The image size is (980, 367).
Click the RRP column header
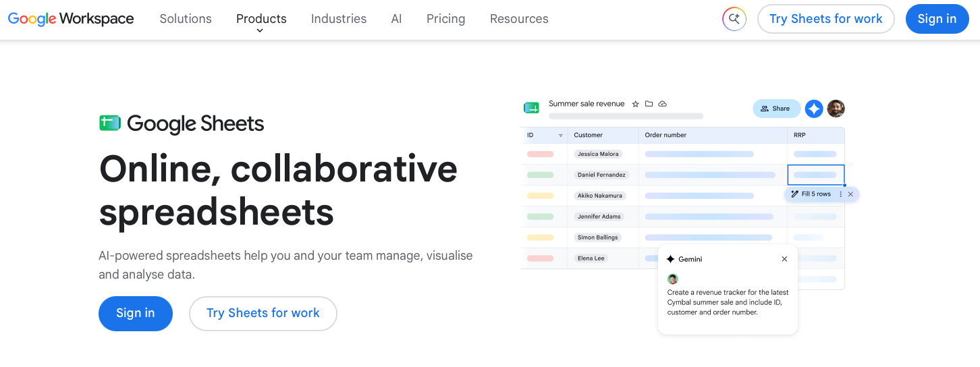pyautogui.click(x=800, y=136)
